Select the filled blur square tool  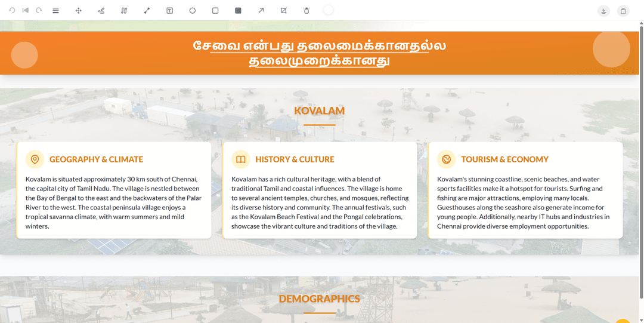(238, 11)
